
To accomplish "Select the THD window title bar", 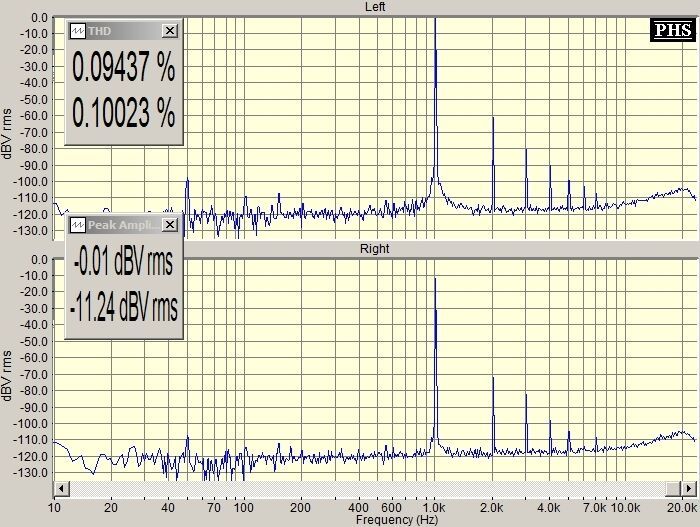I will coord(124,31).
